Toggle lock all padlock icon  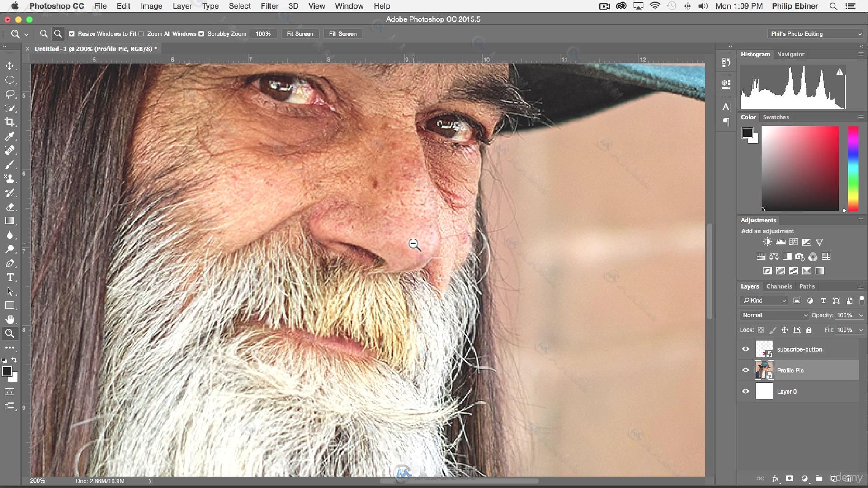[809, 330]
